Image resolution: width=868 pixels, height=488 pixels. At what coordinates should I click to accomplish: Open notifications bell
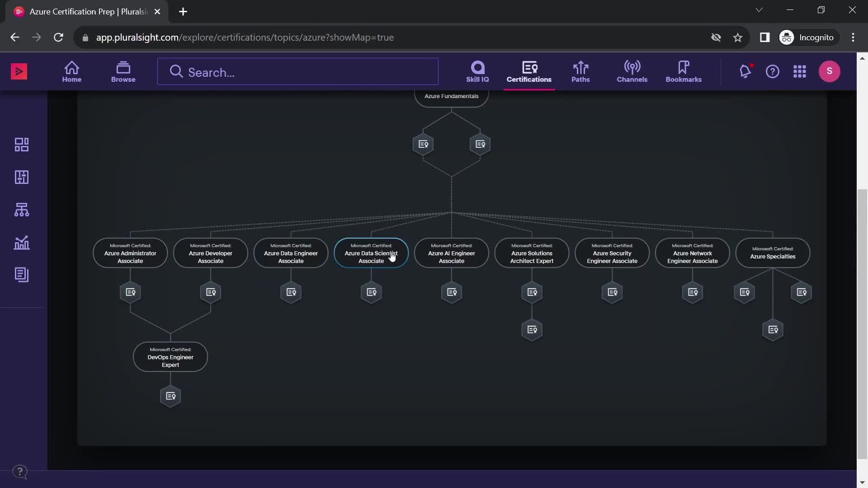click(745, 71)
